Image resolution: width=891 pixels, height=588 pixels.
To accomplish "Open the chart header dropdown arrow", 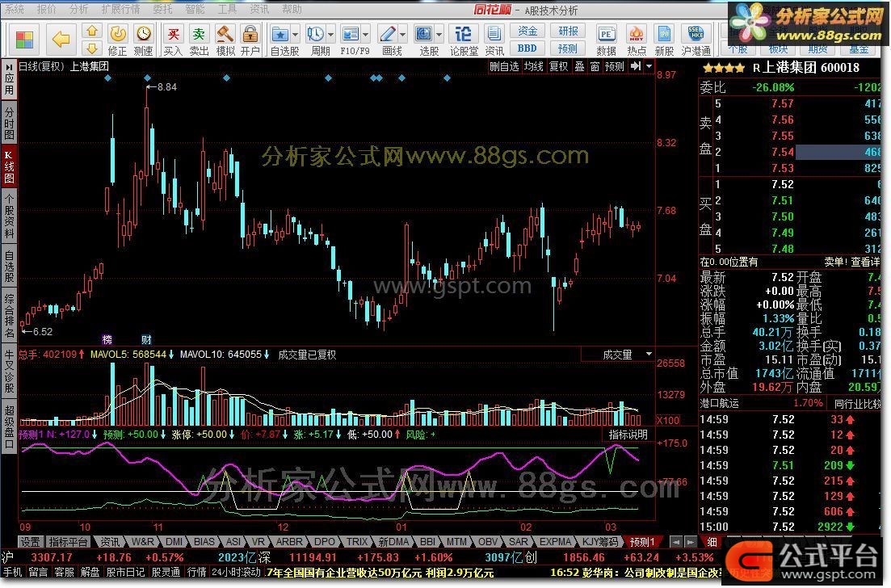I will point(649,66).
